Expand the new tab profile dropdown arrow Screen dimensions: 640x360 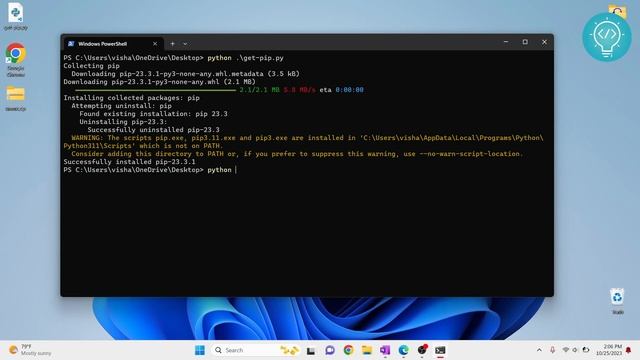185,44
